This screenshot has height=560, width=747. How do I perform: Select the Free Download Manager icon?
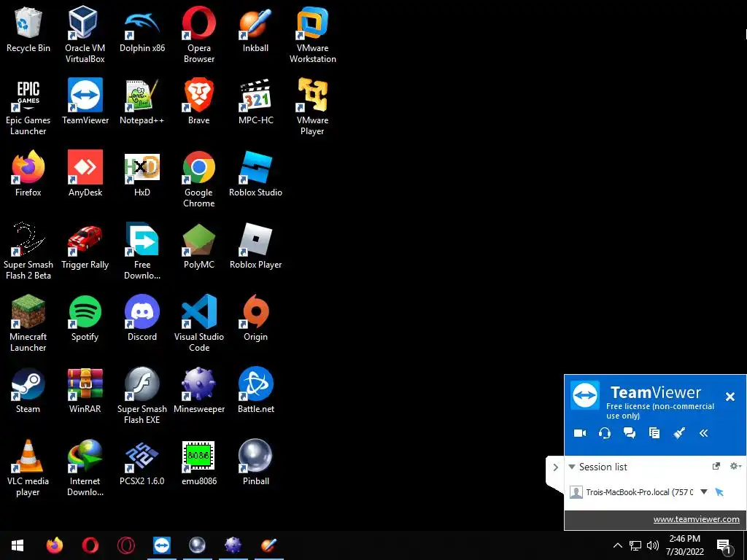tap(142, 251)
